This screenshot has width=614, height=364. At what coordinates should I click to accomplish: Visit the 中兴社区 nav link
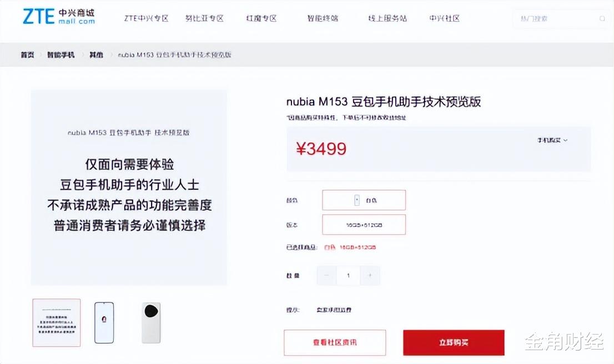coord(445,18)
